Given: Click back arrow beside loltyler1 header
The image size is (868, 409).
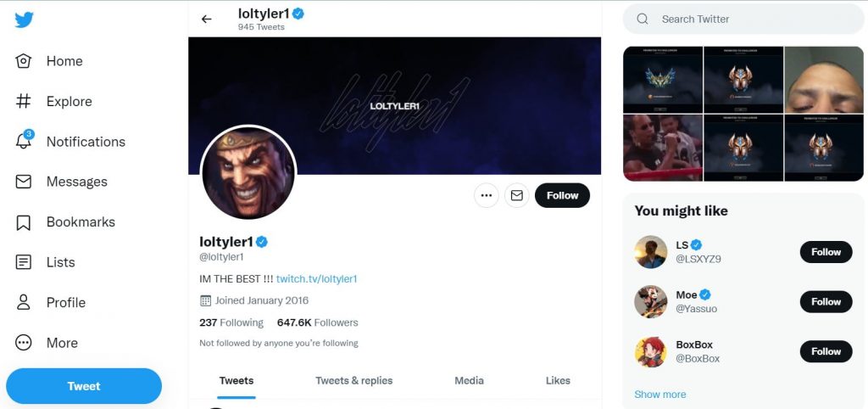Looking at the screenshot, I should tap(207, 19).
